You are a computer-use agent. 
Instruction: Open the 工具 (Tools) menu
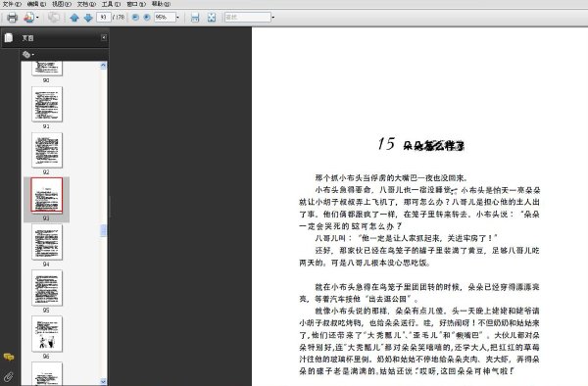(x=111, y=4)
